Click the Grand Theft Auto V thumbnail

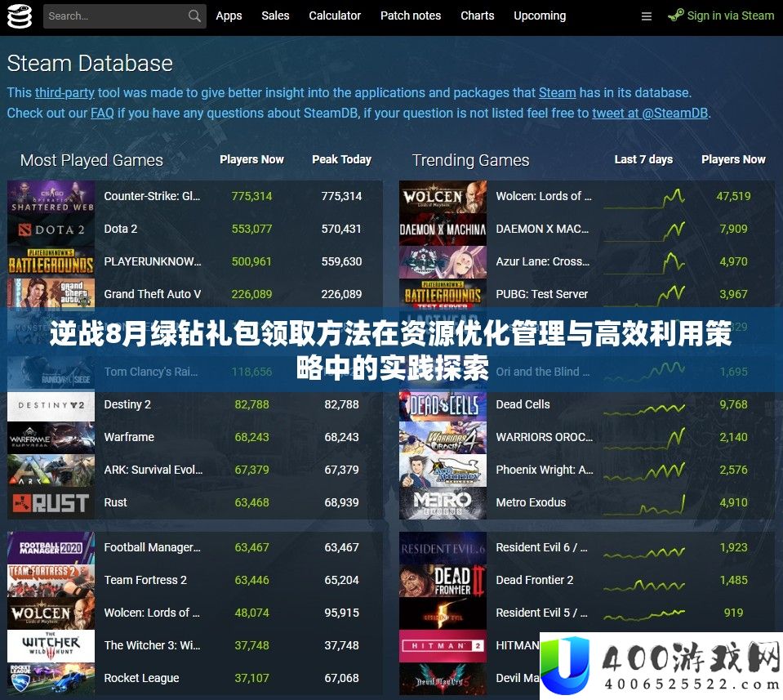point(51,292)
